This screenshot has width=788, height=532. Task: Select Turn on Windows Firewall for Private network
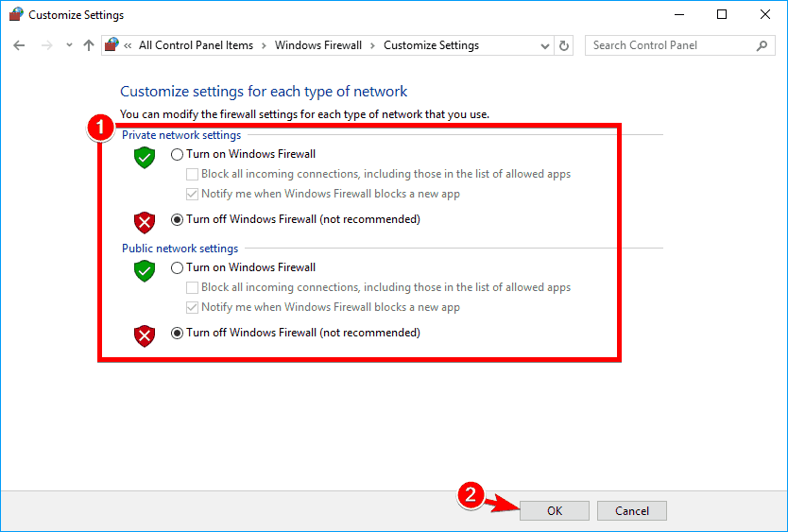pos(177,154)
